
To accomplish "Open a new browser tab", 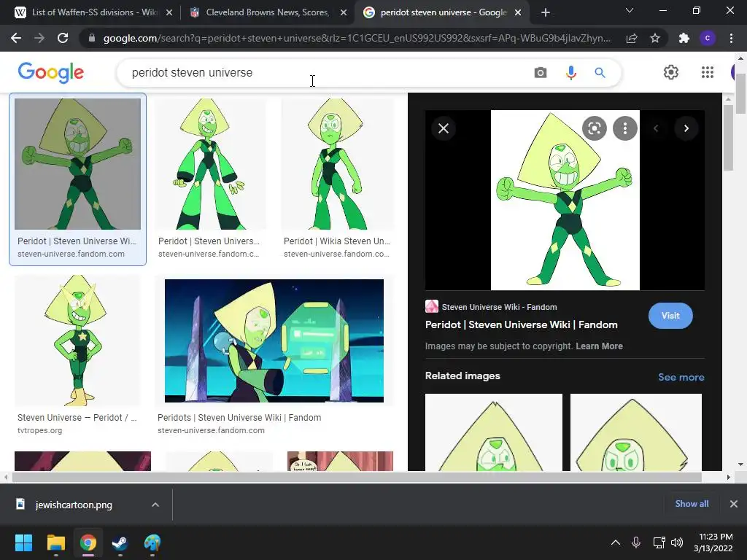I will click(x=546, y=12).
